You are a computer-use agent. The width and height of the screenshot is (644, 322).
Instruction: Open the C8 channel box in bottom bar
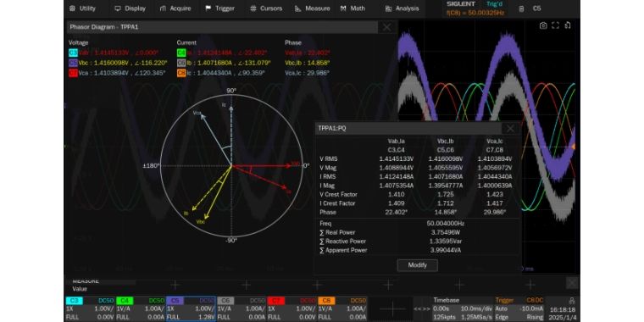pos(342,308)
